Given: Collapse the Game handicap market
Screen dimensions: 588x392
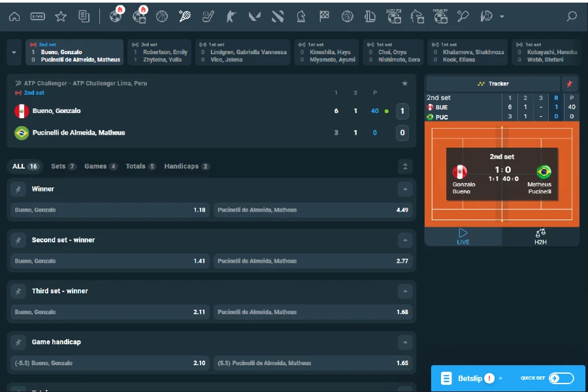Looking at the screenshot, I should 404,342.
